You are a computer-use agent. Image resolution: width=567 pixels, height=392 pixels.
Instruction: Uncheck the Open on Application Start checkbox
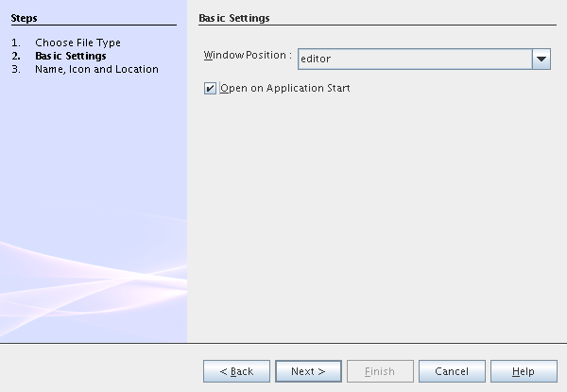click(x=210, y=89)
